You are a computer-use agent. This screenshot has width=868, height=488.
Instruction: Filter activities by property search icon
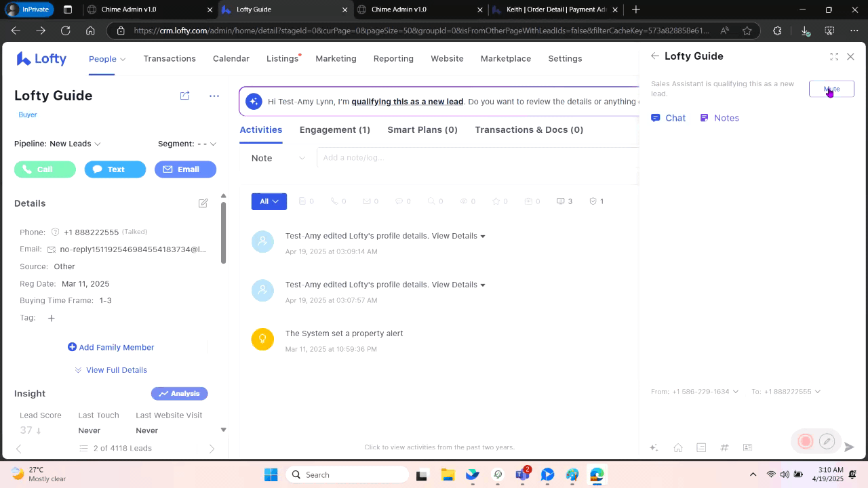tap(434, 201)
